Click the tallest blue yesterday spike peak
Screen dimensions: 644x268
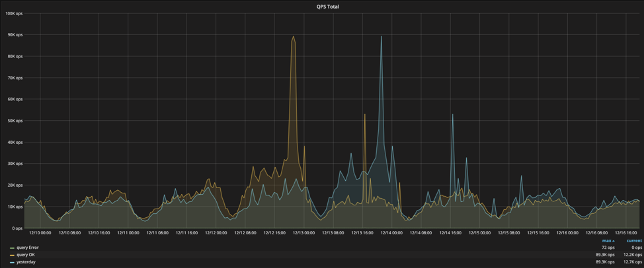point(381,36)
